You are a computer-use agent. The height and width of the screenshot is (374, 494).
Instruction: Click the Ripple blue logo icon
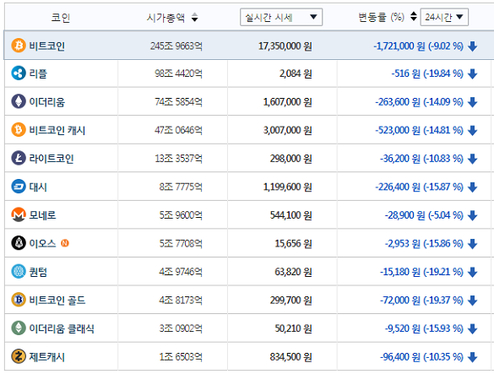pyautogui.click(x=19, y=73)
